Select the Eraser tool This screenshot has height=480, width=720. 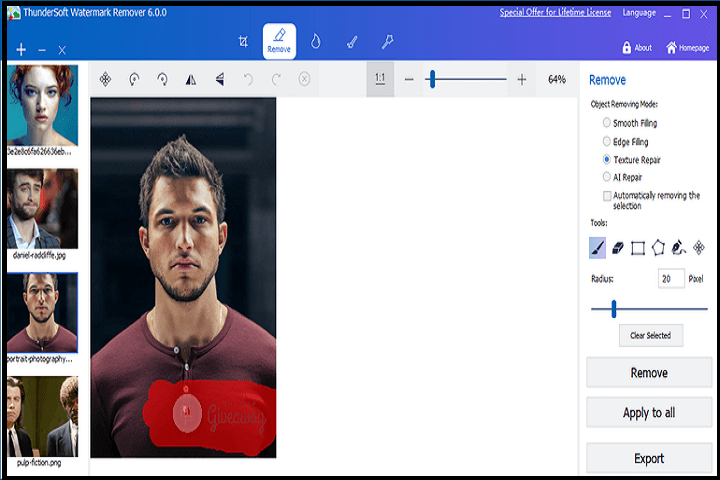click(x=617, y=247)
